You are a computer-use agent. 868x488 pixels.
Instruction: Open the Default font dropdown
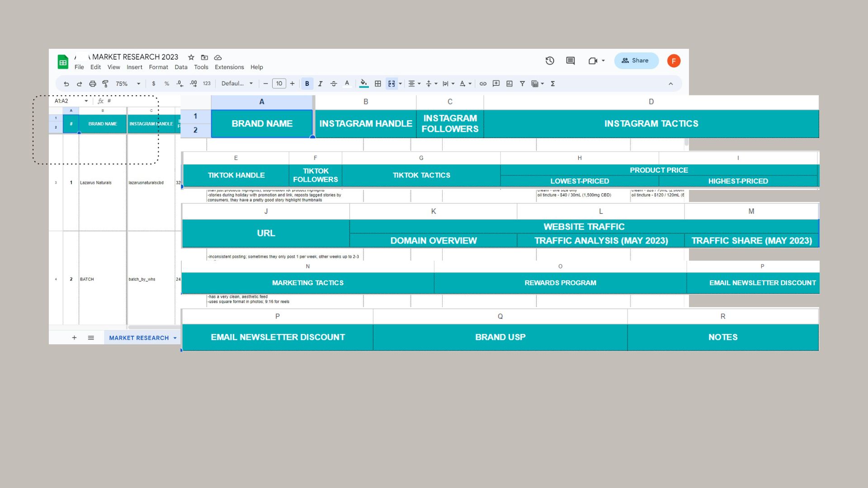(237, 84)
